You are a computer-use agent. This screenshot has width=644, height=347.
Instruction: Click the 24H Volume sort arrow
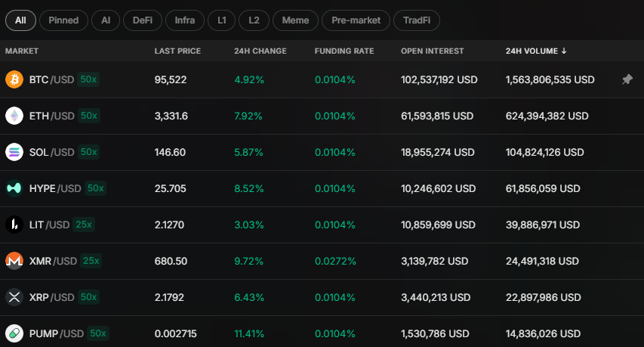[x=564, y=51]
